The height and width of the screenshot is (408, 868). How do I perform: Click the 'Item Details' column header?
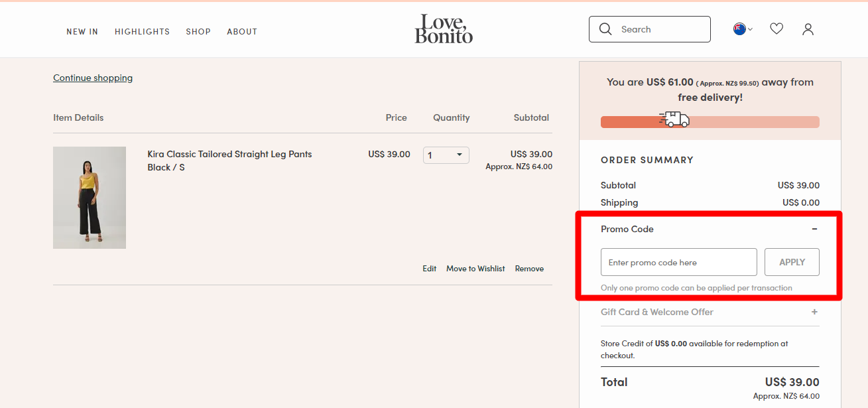click(x=78, y=117)
